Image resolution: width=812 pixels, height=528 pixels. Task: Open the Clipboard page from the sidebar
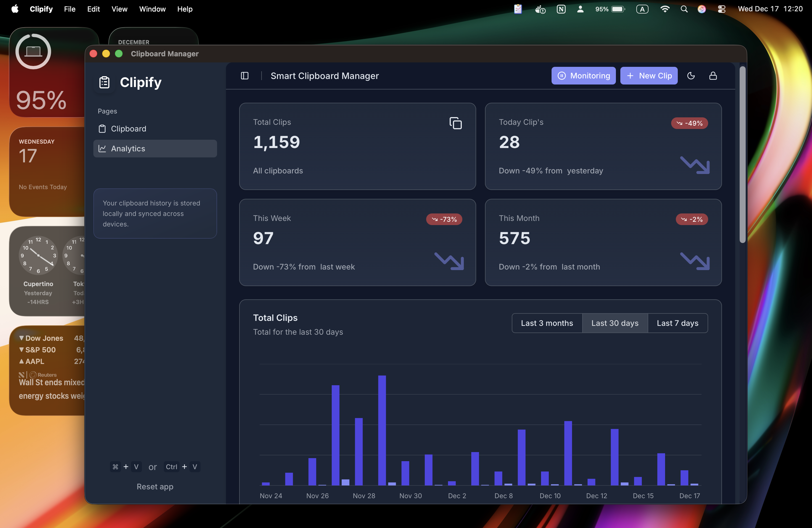tap(129, 129)
